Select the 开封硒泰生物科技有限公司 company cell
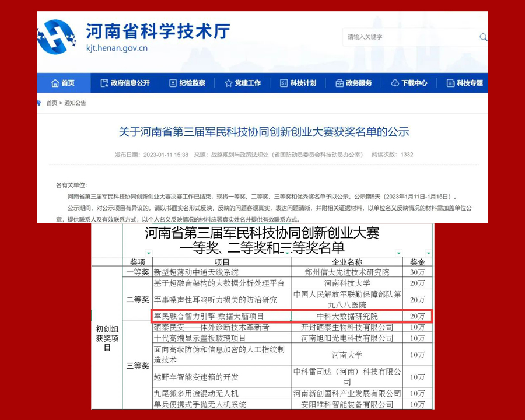Viewport: 525px width, 420px height. tap(347, 327)
